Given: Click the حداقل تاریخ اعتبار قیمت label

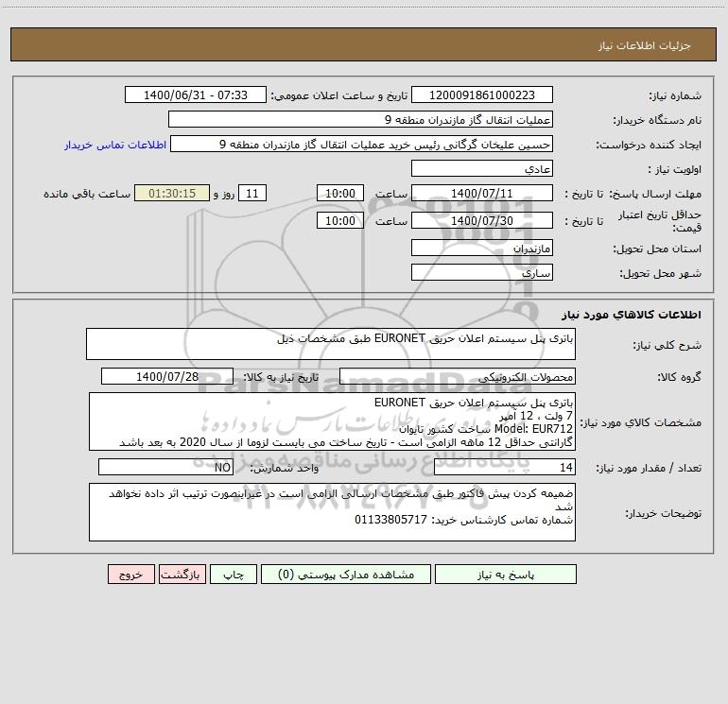Looking at the screenshot, I should coord(660,221).
